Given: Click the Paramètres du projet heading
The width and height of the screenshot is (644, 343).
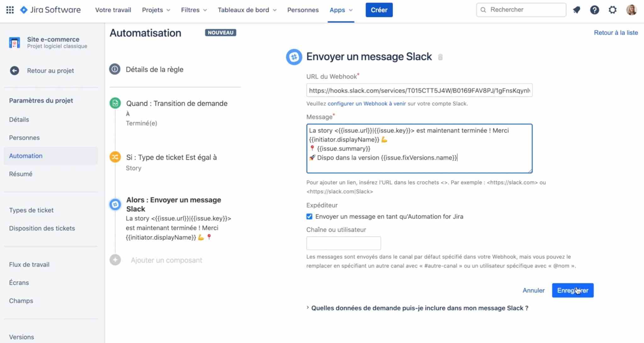Looking at the screenshot, I should (41, 100).
